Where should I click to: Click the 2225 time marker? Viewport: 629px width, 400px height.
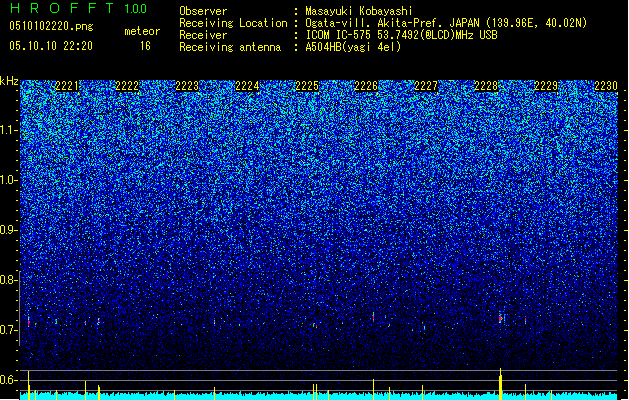click(x=307, y=86)
